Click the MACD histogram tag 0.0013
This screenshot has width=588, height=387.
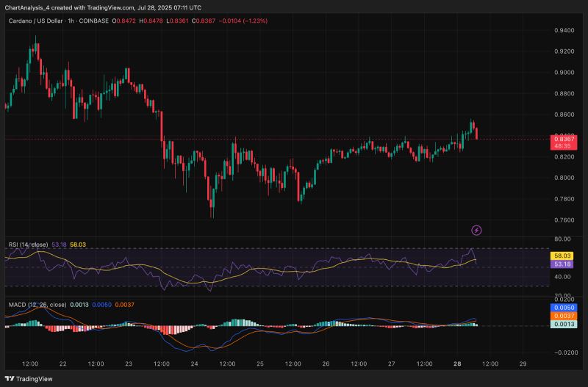tap(564, 324)
